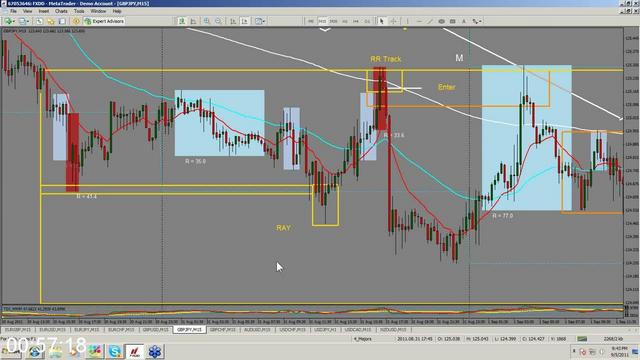Toggle the Chart Shift icon

(x=244, y=21)
